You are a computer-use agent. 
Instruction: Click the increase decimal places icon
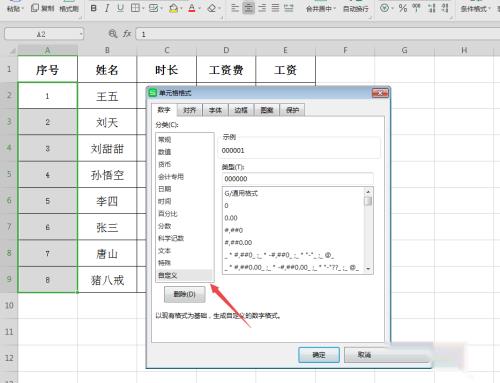point(432,8)
